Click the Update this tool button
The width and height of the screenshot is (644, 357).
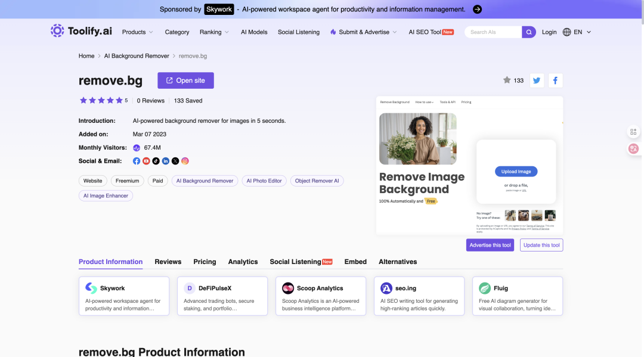click(x=541, y=245)
